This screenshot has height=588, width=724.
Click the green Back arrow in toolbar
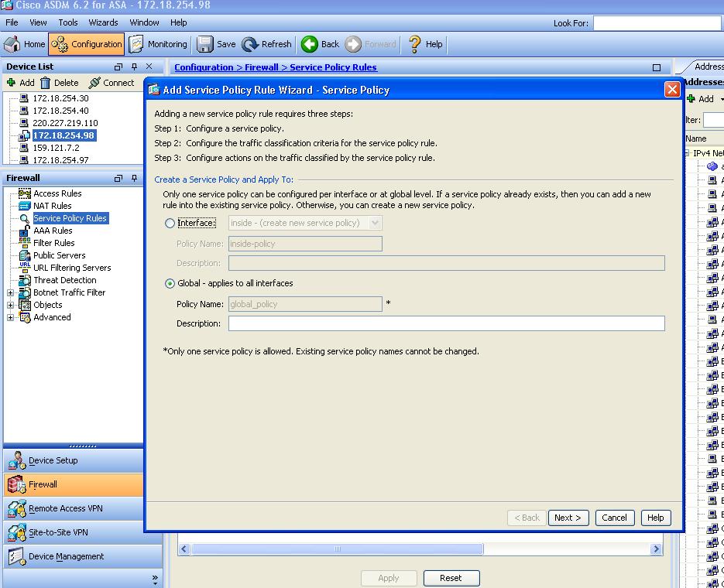click(320, 44)
